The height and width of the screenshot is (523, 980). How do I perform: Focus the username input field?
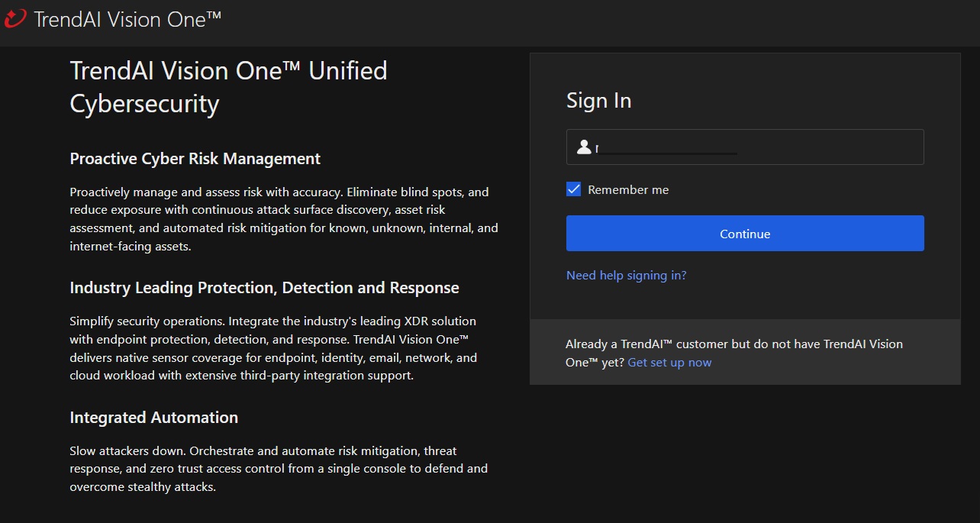coord(745,147)
